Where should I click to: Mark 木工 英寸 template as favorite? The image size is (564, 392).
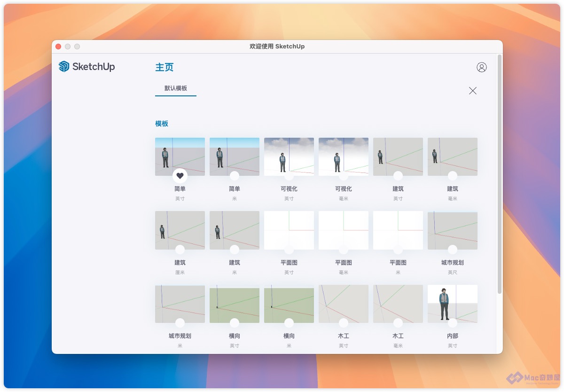(x=344, y=323)
